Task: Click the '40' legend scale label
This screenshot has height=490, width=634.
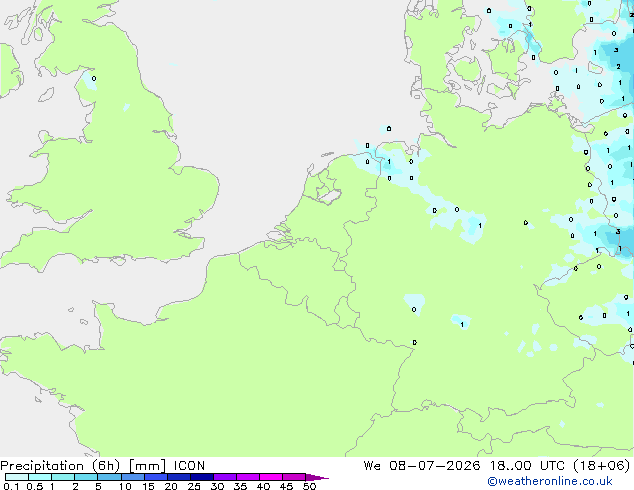Action: tap(263, 486)
